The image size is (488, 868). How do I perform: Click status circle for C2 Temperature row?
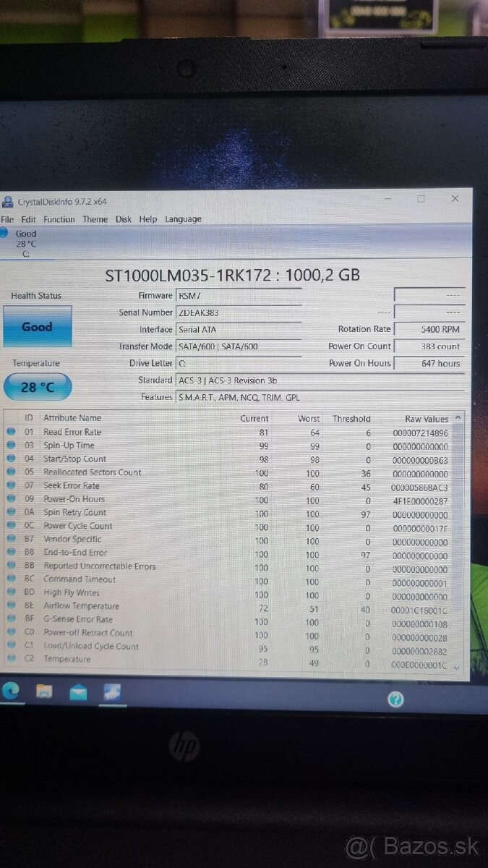tap(11, 659)
